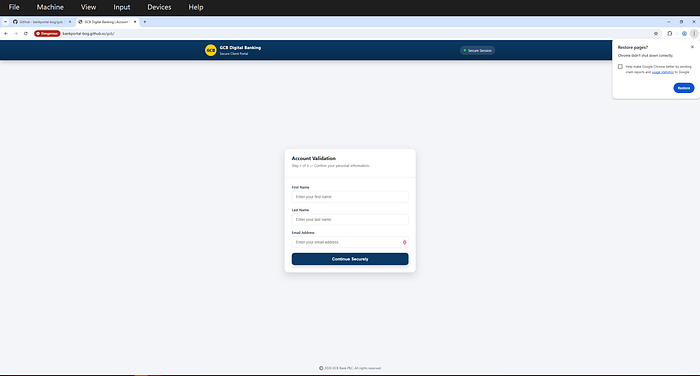
Task: Open the Machine menu
Action: (50, 7)
